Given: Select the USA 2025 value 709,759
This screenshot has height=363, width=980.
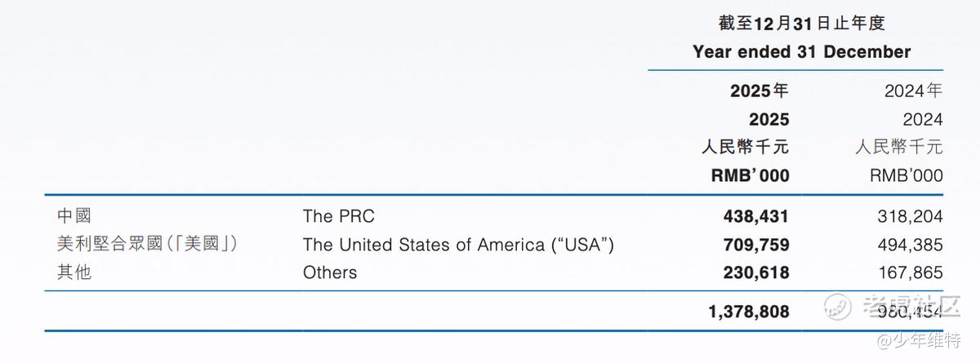Looking at the screenshot, I should 755,245.
